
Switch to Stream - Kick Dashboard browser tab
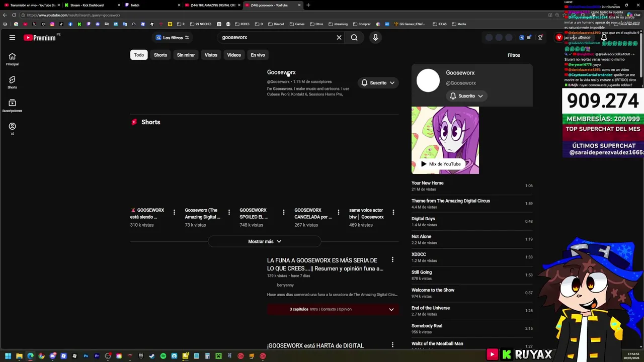coord(92,5)
